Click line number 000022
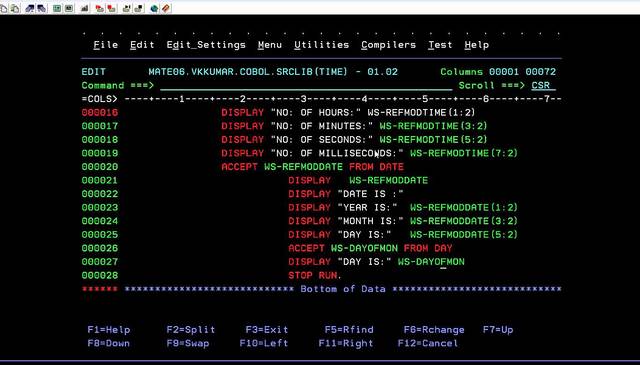Viewport: 640px width, 365px height. (x=100, y=194)
